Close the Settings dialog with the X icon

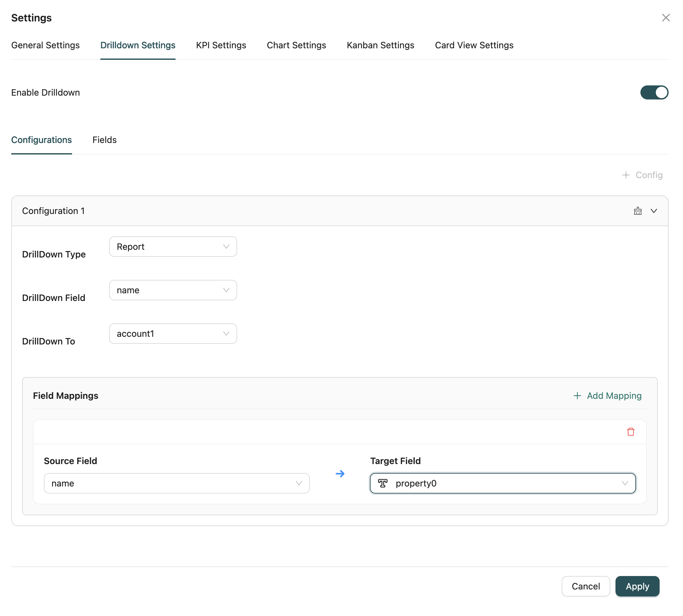666,17
